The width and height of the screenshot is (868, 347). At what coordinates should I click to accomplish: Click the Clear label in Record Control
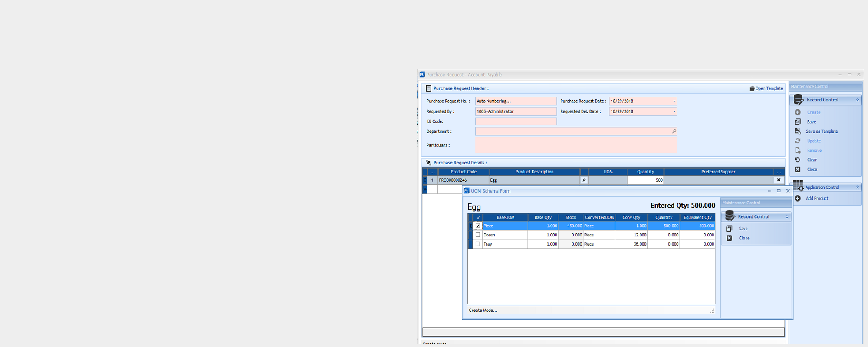pos(812,160)
